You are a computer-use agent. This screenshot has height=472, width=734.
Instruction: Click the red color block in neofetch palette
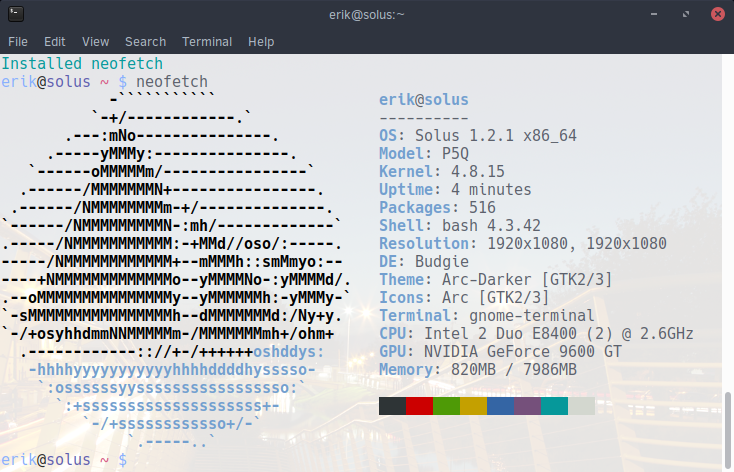tap(419, 406)
